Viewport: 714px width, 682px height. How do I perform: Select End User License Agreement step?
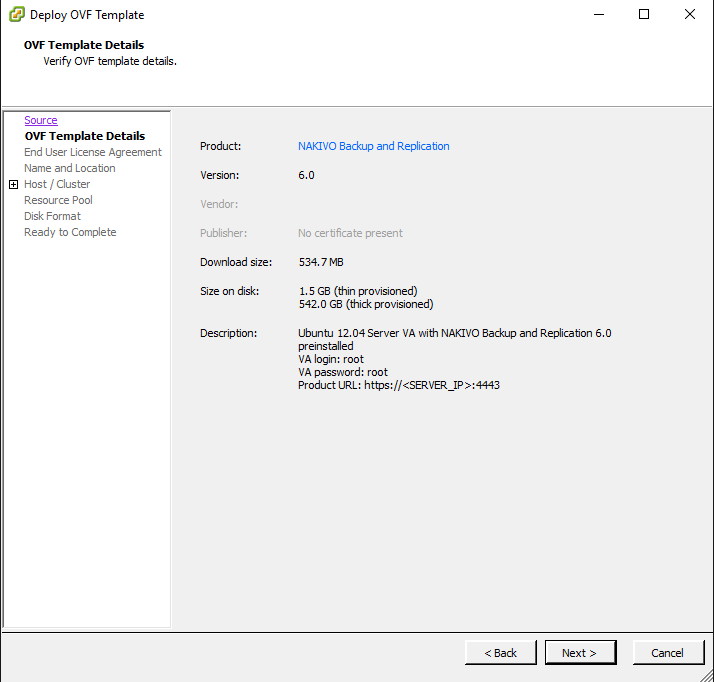pos(93,152)
